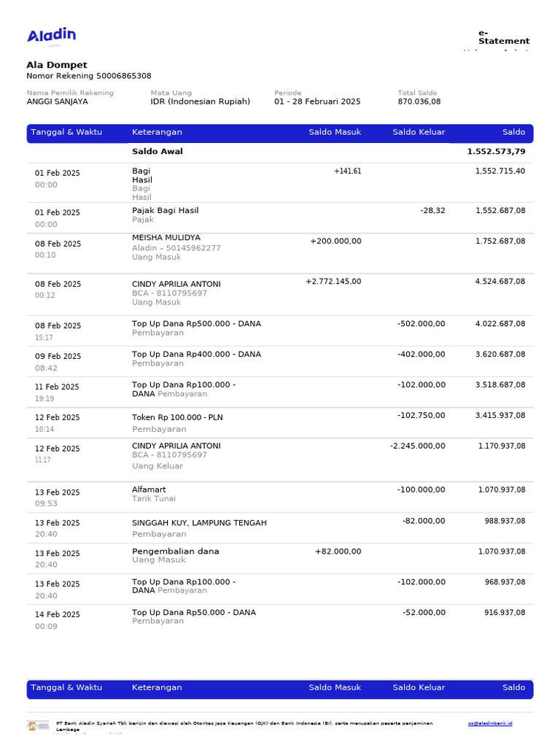
Task: Click incoming amount +82.000,00
Action: coord(338,551)
